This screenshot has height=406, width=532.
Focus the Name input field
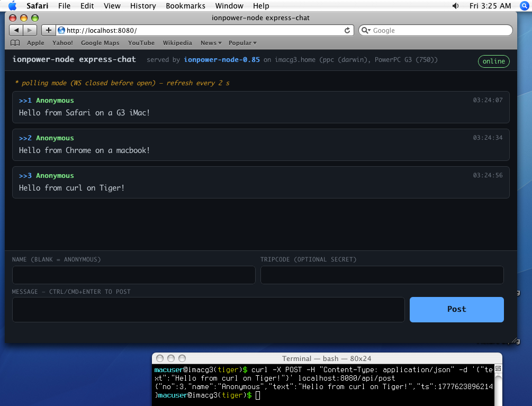[x=134, y=275]
